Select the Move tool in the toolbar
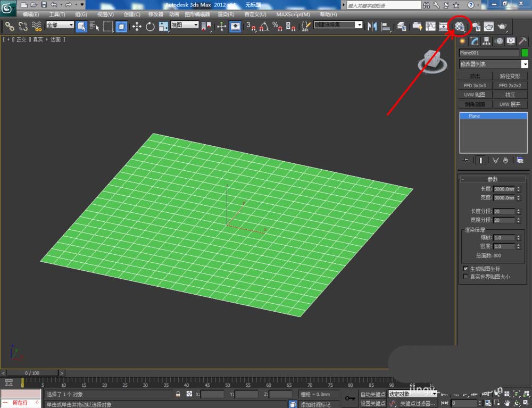 point(137,26)
